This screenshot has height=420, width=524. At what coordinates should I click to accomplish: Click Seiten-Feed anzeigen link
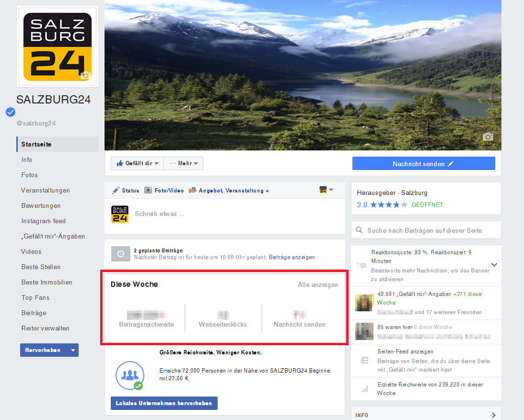pos(406,352)
